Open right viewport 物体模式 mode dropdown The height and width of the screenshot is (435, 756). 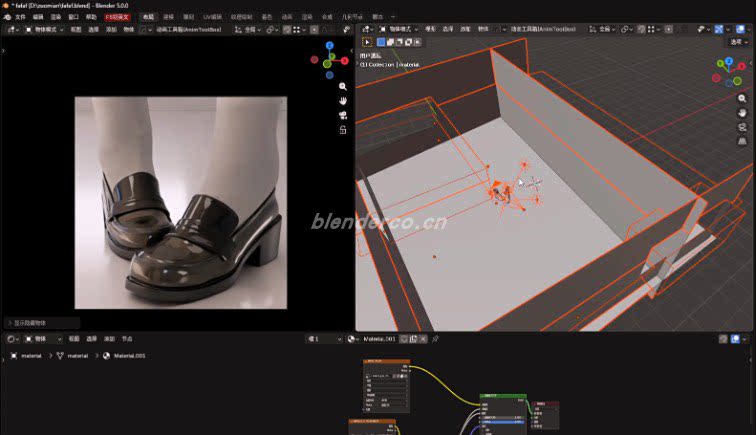coord(398,29)
